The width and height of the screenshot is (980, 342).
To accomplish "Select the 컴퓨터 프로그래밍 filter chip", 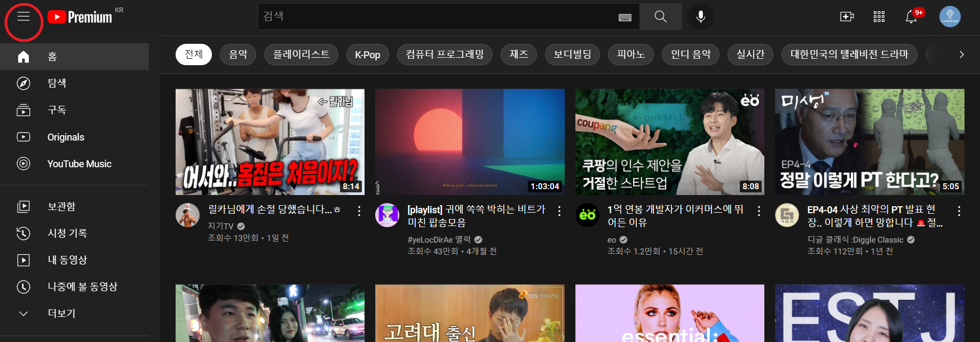I will [x=445, y=55].
